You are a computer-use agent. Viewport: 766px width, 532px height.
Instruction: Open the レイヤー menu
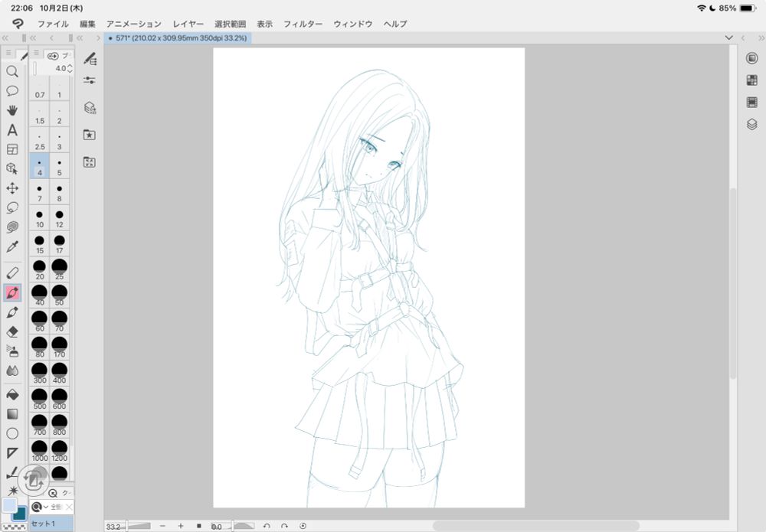pos(188,24)
